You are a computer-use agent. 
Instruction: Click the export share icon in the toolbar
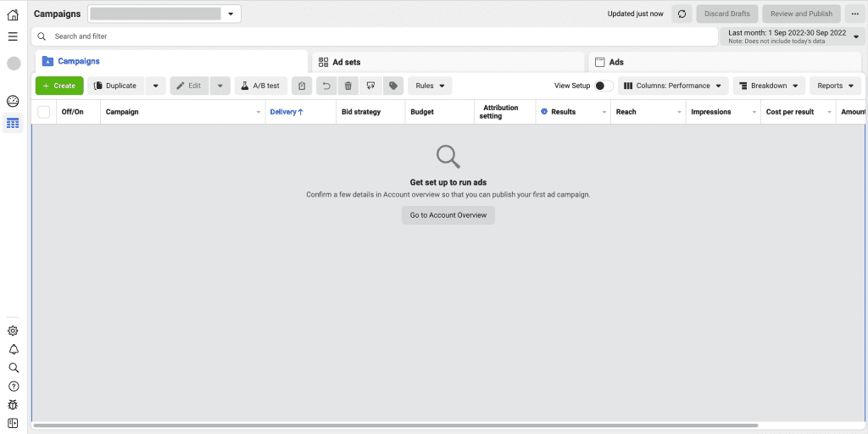point(371,86)
